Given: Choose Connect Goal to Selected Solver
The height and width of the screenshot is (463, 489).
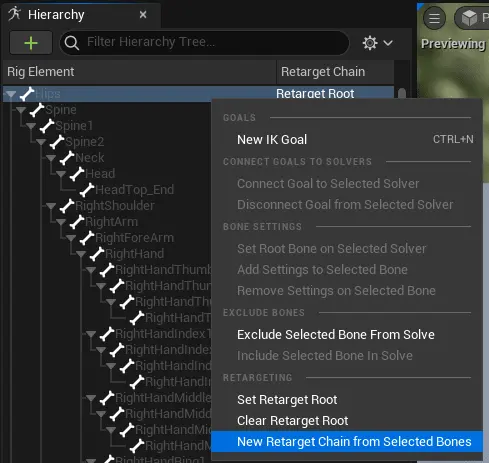Looking at the screenshot, I should pos(347,184).
